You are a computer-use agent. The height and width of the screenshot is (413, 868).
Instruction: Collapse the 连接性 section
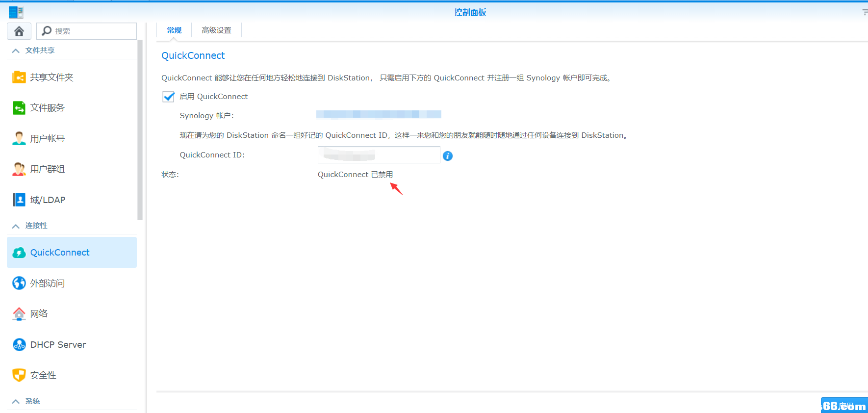click(x=16, y=226)
